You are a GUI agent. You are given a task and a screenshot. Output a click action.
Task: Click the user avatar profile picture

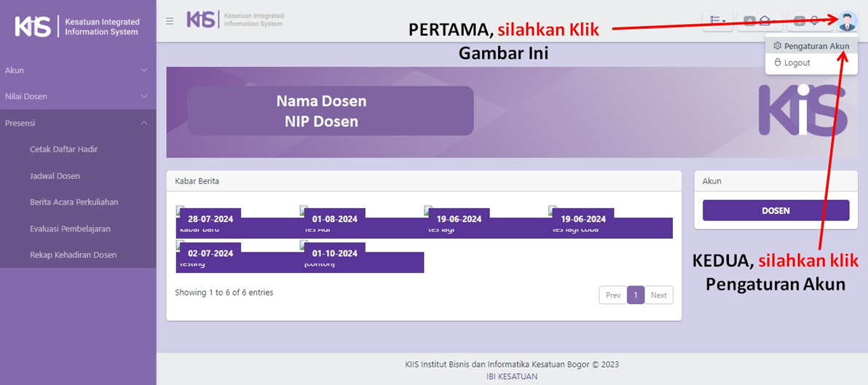tap(847, 21)
